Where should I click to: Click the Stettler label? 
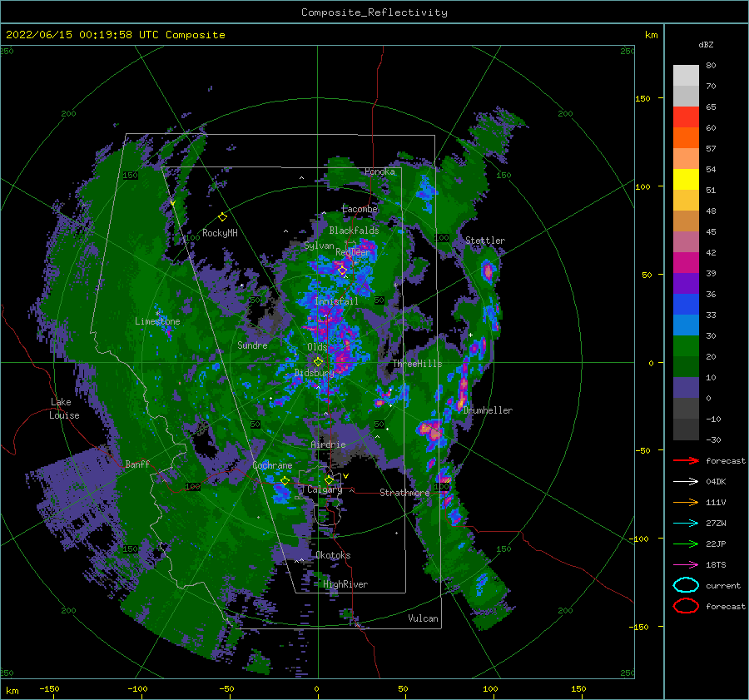(x=485, y=241)
